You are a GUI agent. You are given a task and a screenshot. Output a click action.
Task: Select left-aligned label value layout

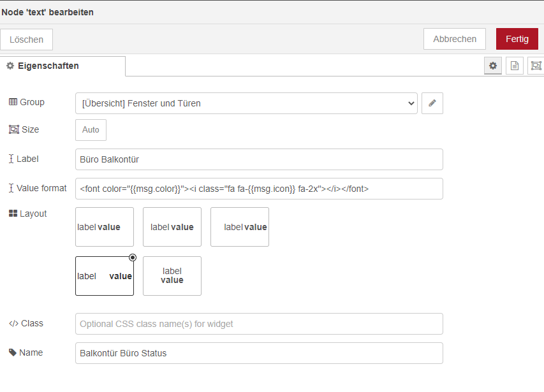105,227
